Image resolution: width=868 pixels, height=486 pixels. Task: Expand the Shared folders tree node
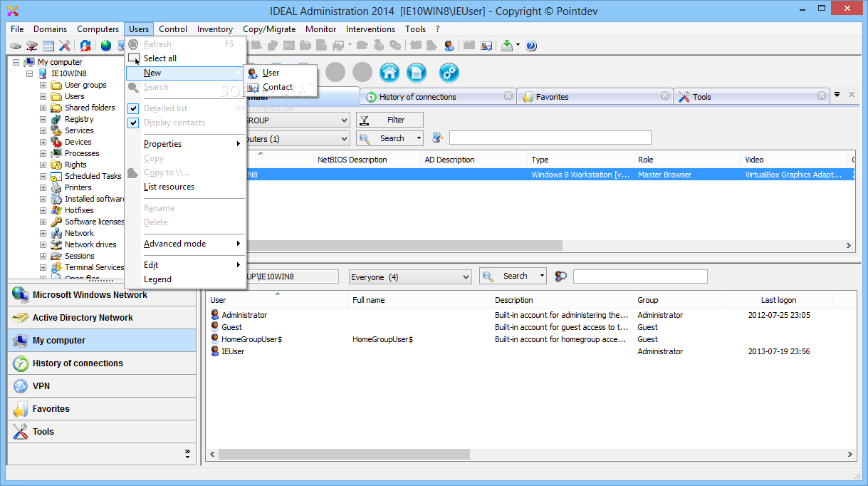(x=43, y=108)
